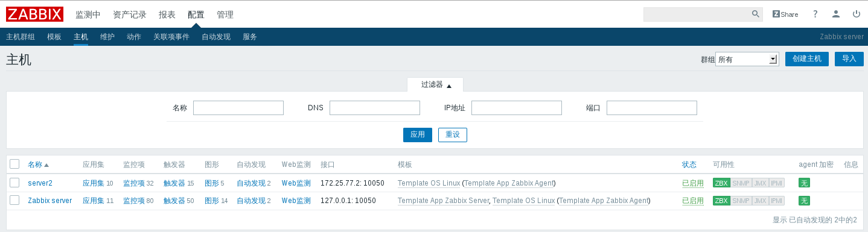Screen dimensions: 868x232
Task: Click the 导入 button
Action: click(x=849, y=59)
